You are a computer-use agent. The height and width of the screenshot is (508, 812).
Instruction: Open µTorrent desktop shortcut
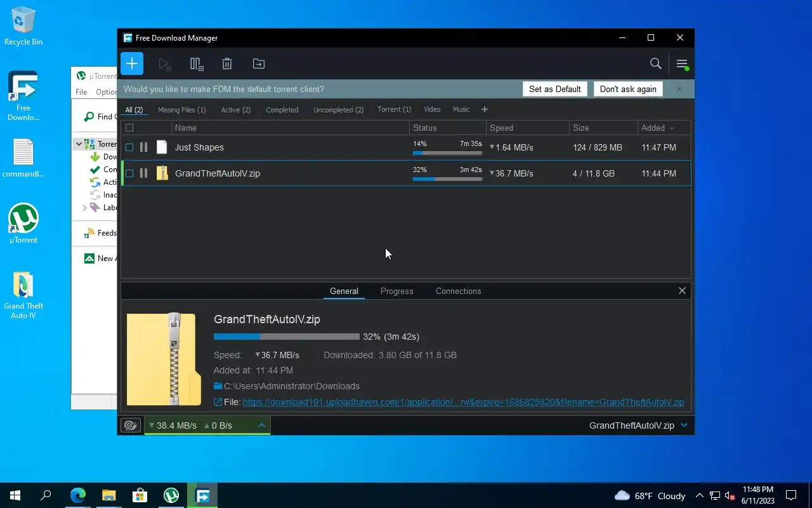[23, 224]
